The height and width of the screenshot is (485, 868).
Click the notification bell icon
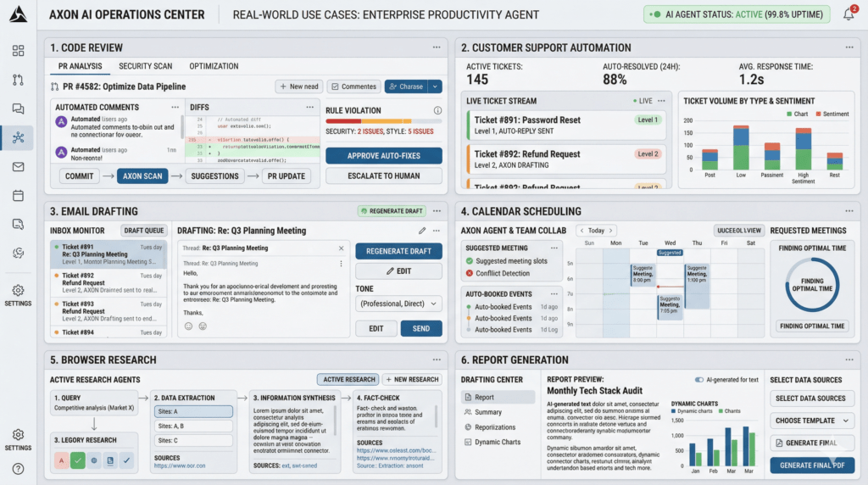(x=849, y=14)
